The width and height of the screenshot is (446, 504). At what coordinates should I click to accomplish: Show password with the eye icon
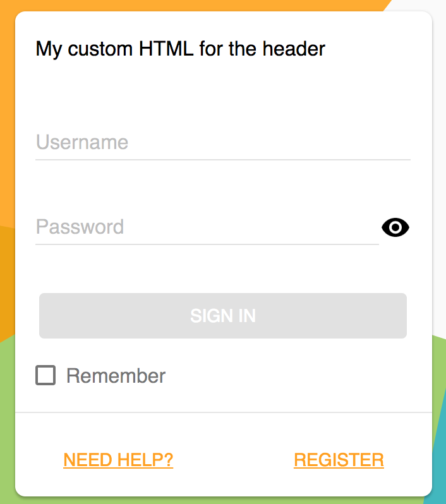click(x=395, y=227)
